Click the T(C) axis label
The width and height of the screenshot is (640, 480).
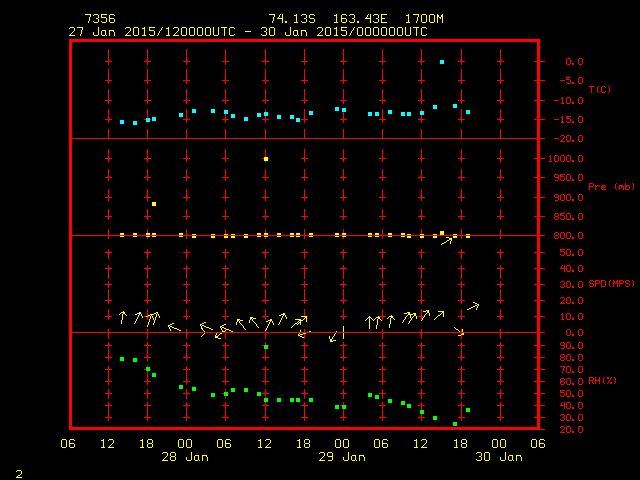(x=599, y=89)
